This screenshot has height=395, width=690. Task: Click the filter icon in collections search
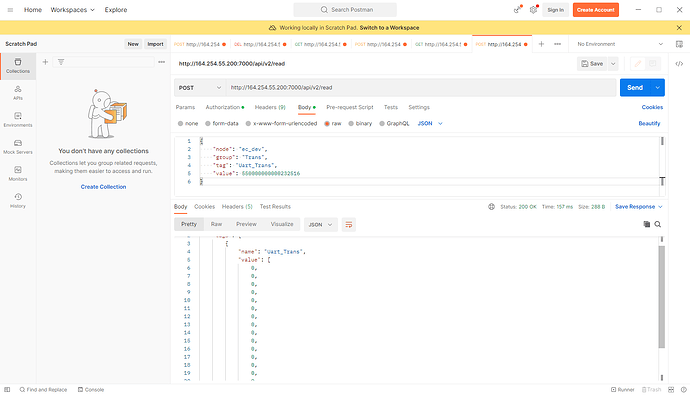click(x=61, y=62)
